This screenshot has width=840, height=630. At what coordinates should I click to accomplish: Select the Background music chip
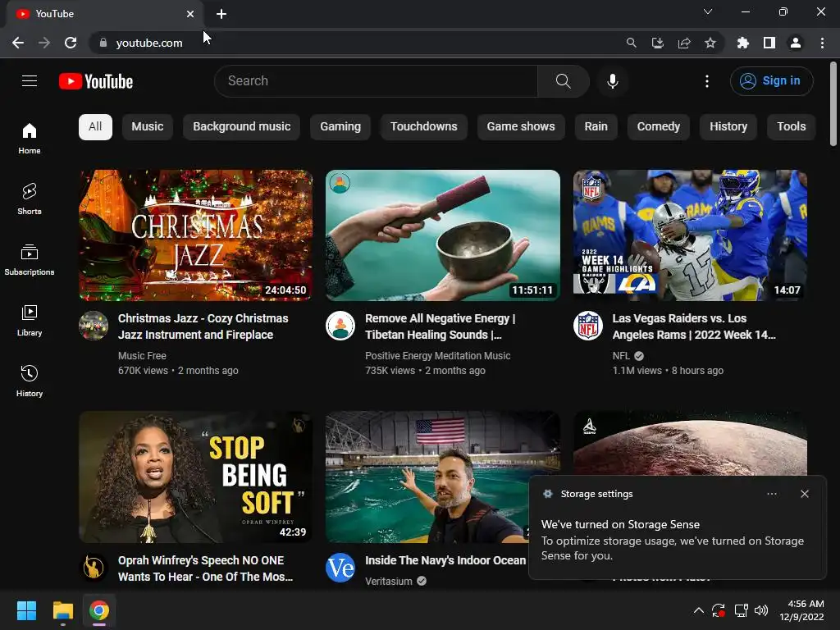point(242,127)
